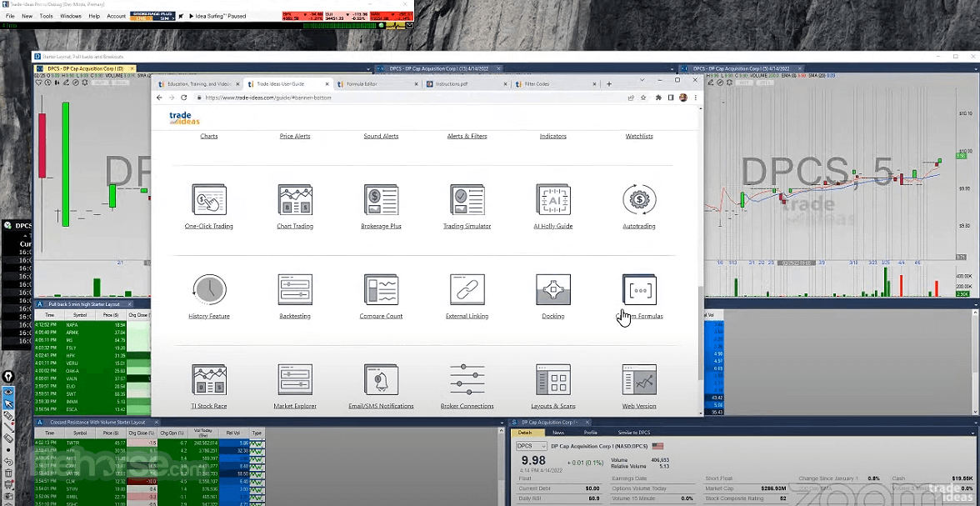This screenshot has height=506, width=980.
Task: Open the History Feature clock icon
Action: (x=208, y=290)
